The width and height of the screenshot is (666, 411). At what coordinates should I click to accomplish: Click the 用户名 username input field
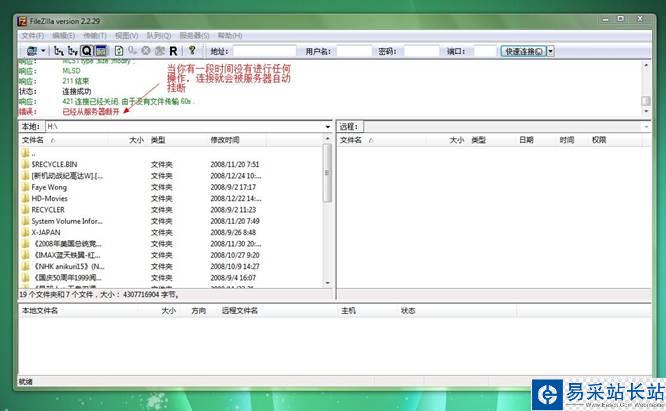(354, 51)
